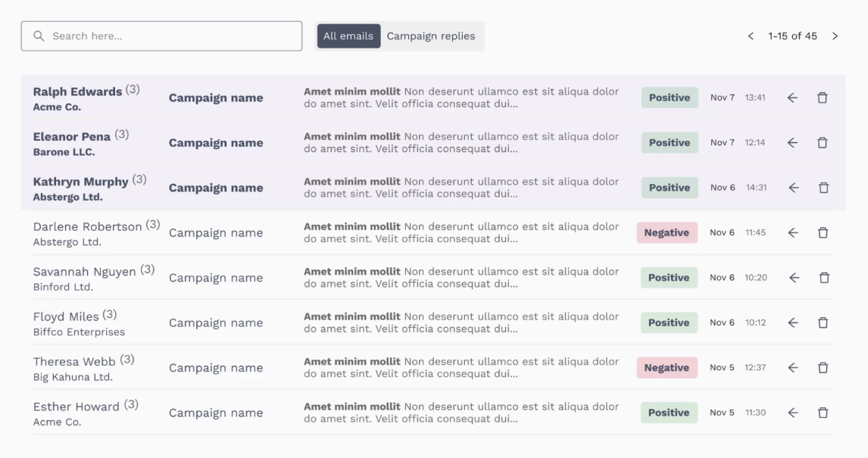The image size is (868, 458).
Task: Trash the Savannah Nguyen email
Action: (x=824, y=278)
